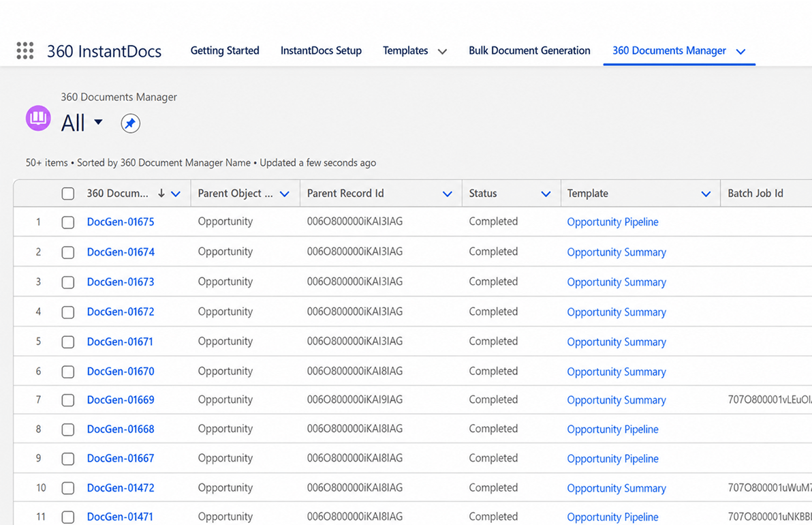Open Opportunity Summary template in DocGen-01672 row
Image resolution: width=812 pixels, height=525 pixels.
click(616, 312)
